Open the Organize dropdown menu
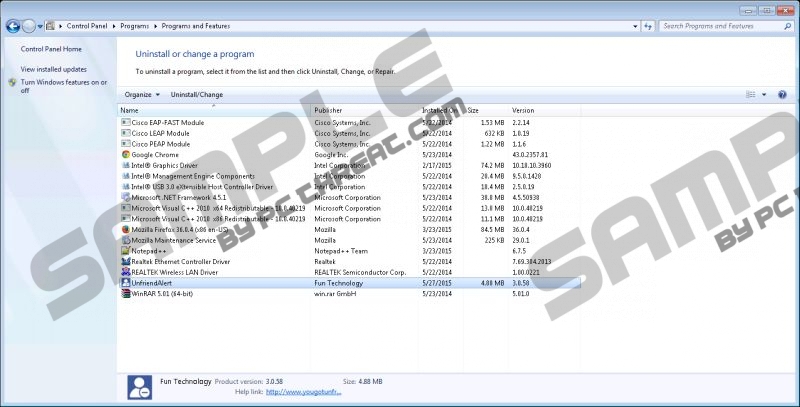Screen dimensions: 800x407 click(x=142, y=95)
